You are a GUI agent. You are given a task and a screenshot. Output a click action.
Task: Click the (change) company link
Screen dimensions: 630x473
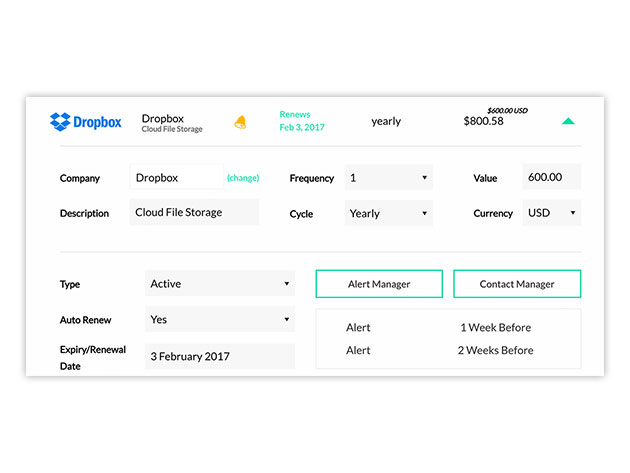click(x=243, y=178)
